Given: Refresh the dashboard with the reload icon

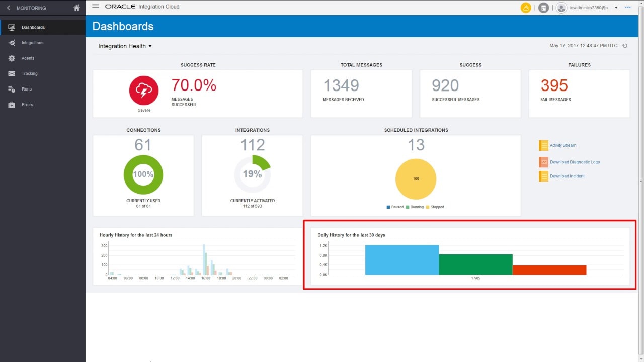Looking at the screenshot, I should (x=624, y=45).
